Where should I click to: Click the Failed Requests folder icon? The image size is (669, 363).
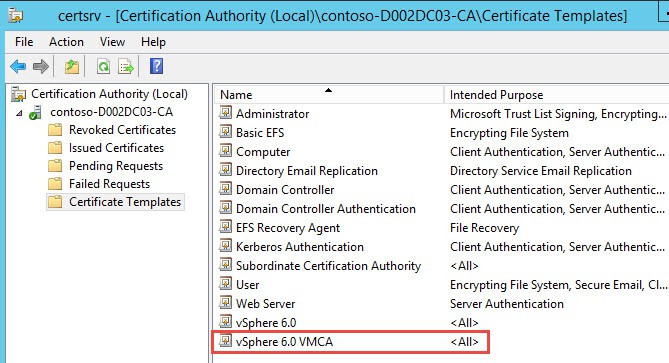(x=55, y=184)
